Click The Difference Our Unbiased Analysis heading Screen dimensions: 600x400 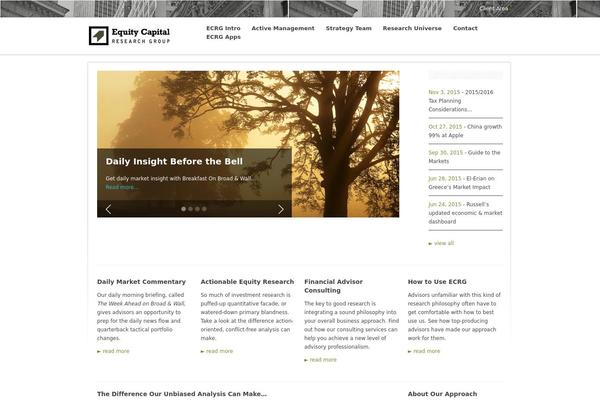(182, 394)
